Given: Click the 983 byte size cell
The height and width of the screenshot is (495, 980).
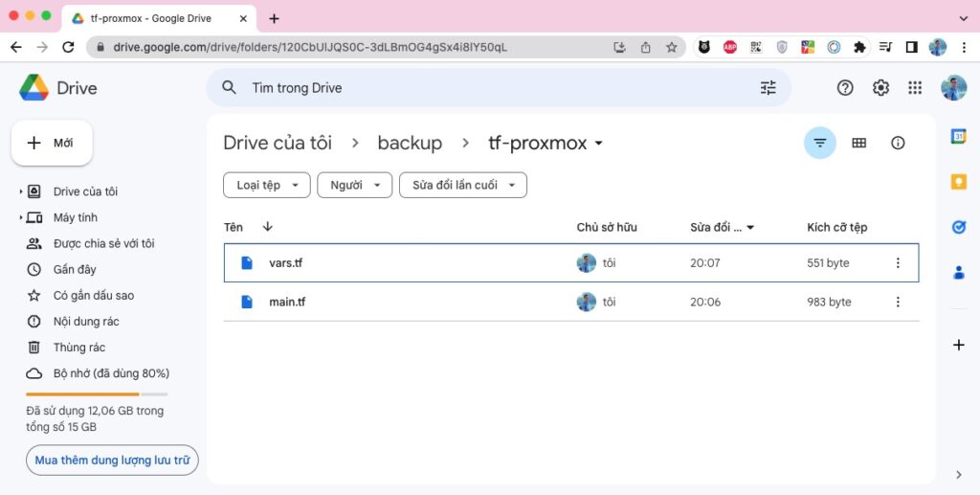Looking at the screenshot, I should pos(829,302).
